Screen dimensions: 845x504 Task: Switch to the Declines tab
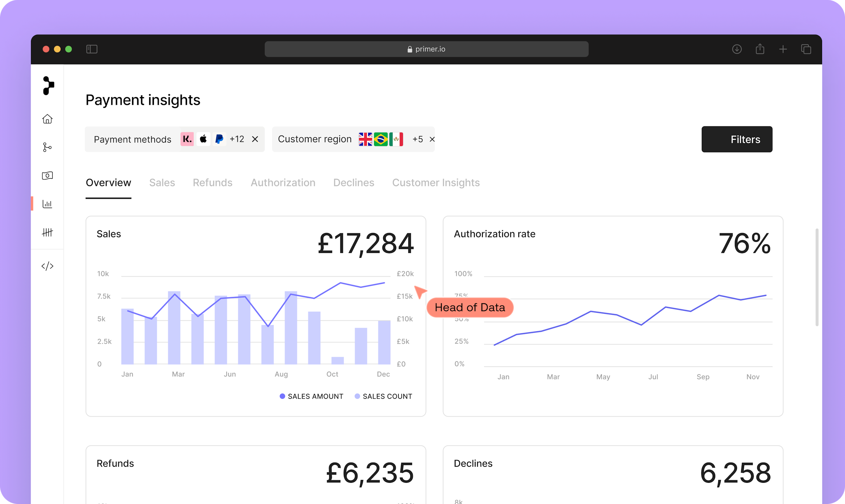[354, 183]
